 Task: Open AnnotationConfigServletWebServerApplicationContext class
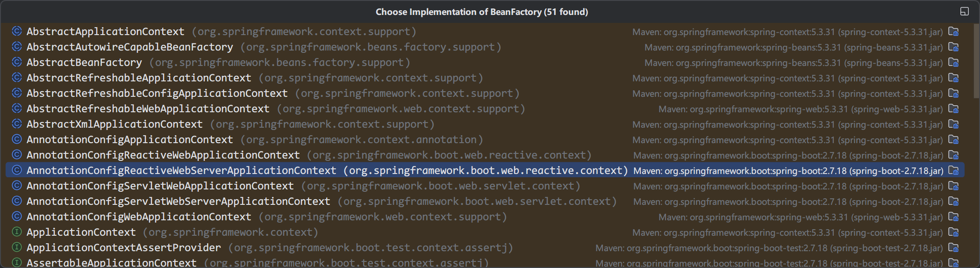178,202
